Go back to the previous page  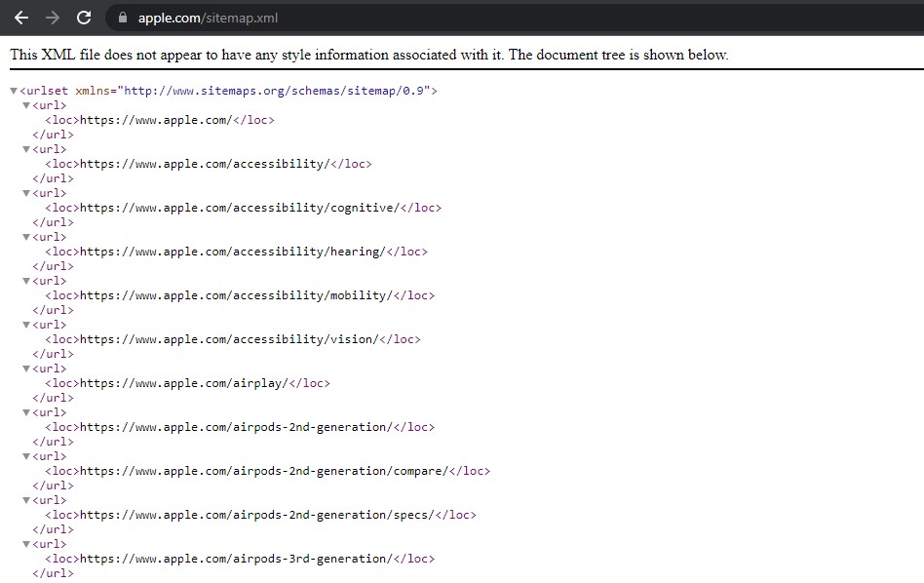tap(21, 18)
